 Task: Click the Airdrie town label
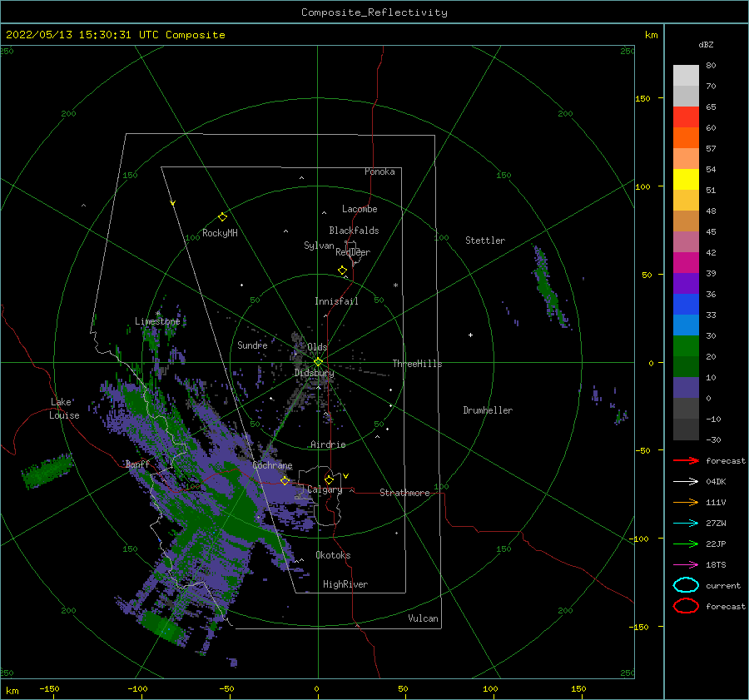pos(328,444)
